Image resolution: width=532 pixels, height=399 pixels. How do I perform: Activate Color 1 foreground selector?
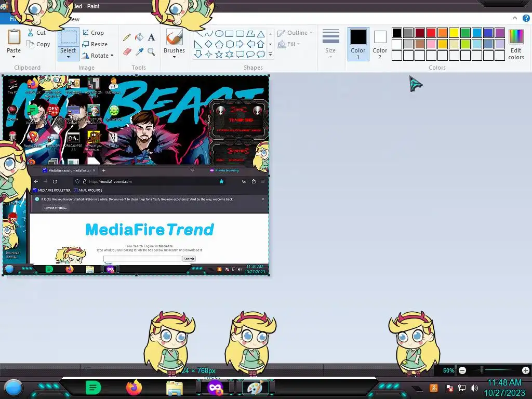[358, 44]
